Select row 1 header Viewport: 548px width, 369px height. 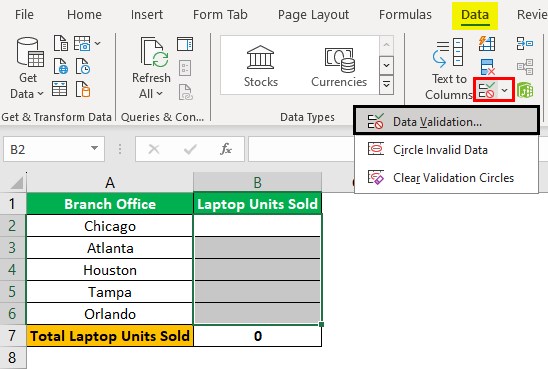click(13, 203)
